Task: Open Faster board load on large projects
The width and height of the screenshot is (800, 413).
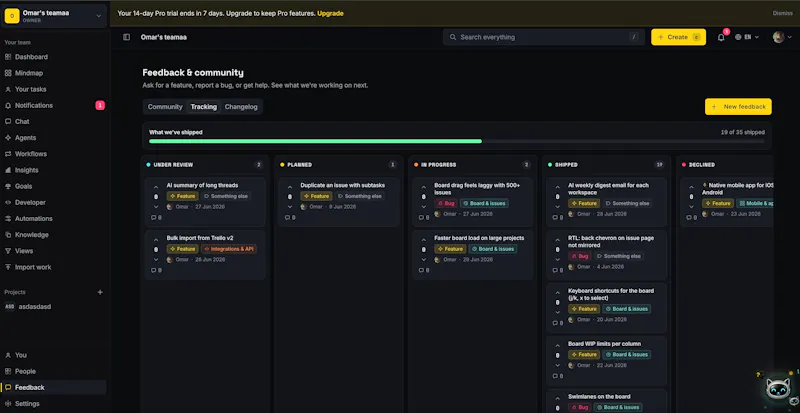Action: tap(472, 255)
